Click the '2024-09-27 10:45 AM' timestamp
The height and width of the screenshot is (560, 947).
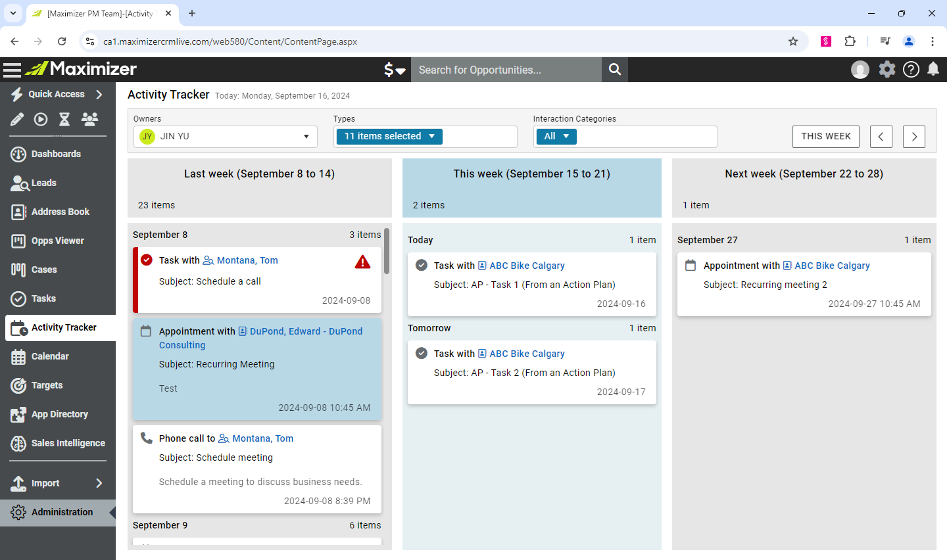click(x=874, y=304)
